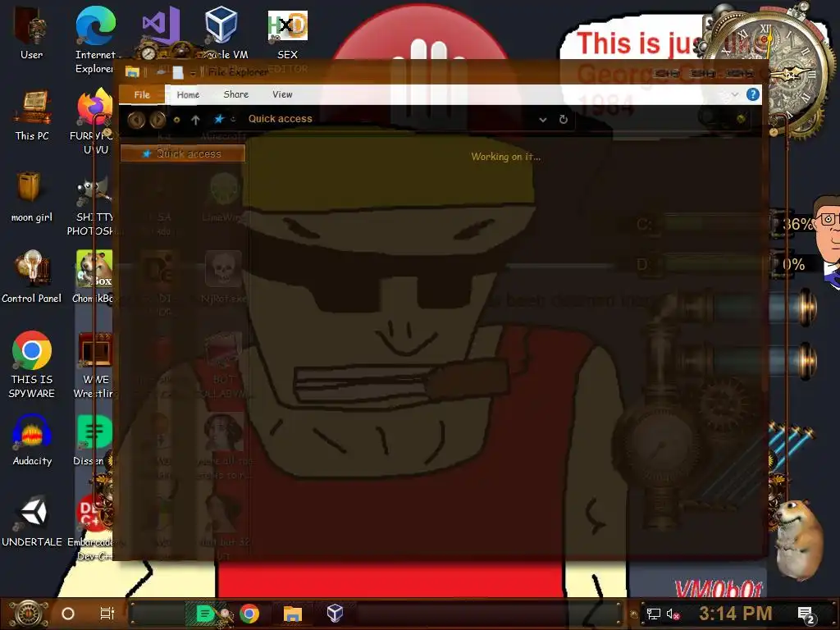This screenshot has width=840, height=630.
Task: Launch Chrome THIS IS SPYWARE desktop icon
Action: coord(32,364)
